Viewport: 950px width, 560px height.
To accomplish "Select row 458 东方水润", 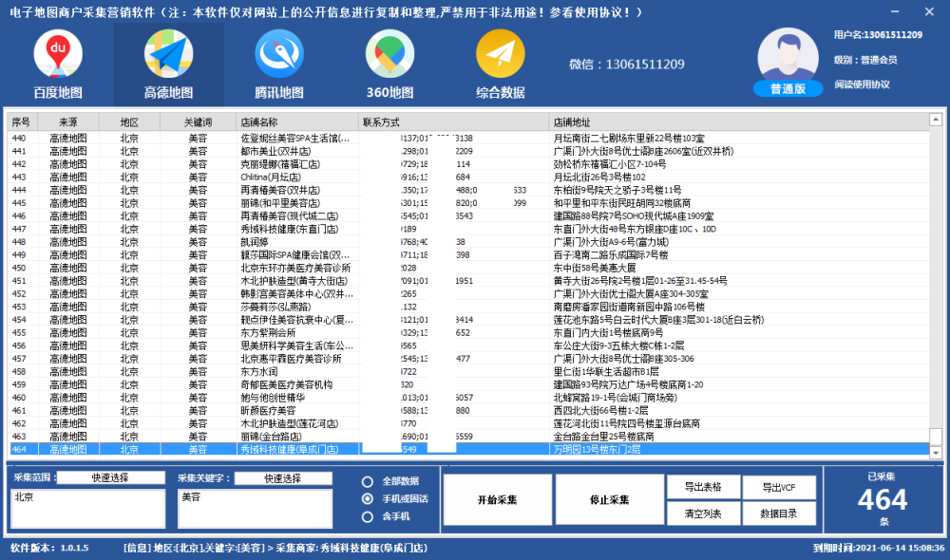I will pos(469,372).
